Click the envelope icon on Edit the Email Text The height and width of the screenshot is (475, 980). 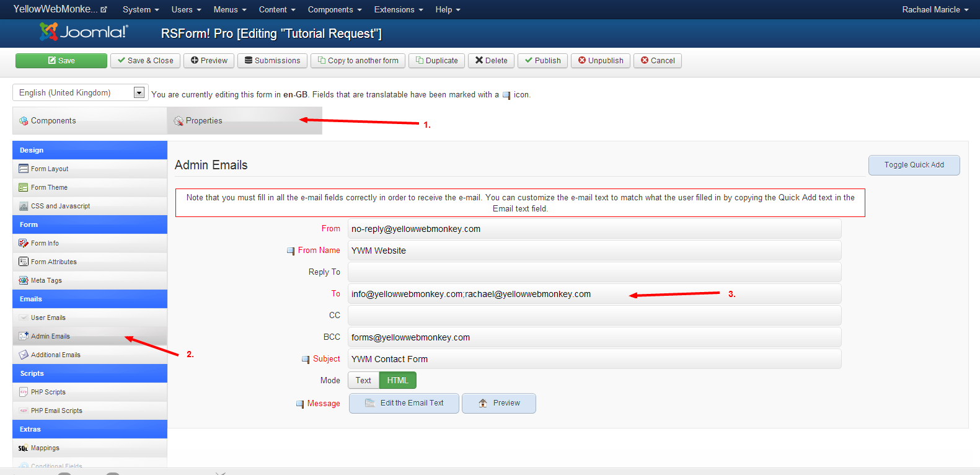(x=370, y=403)
